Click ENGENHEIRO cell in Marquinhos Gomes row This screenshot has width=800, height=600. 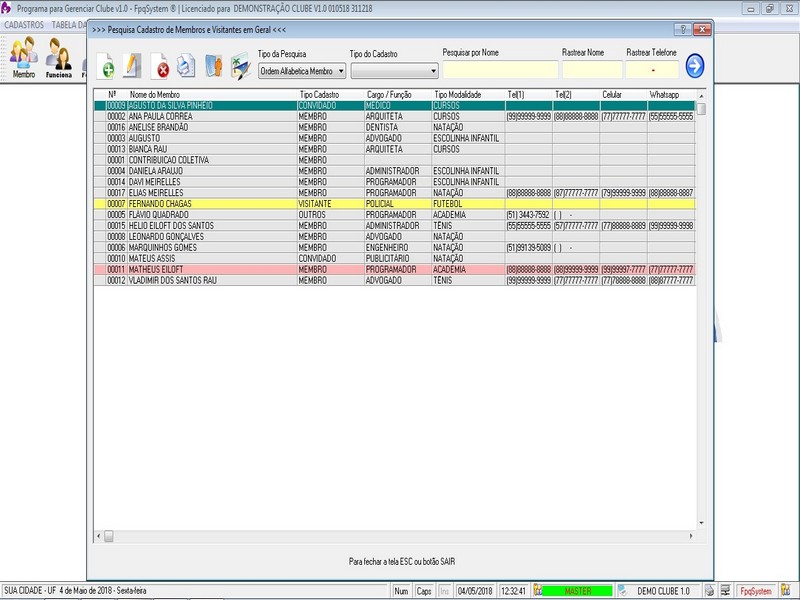[398, 247]
